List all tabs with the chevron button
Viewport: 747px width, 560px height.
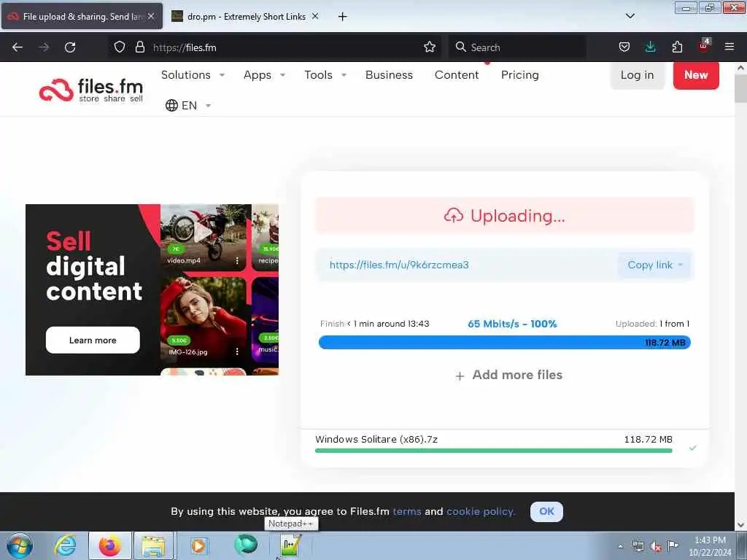(630, 16)
